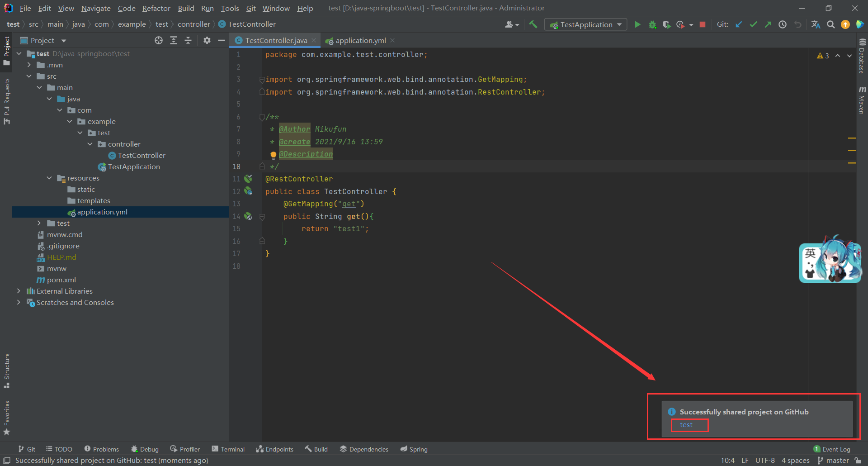Collapse the resources folder

(49, 178)
